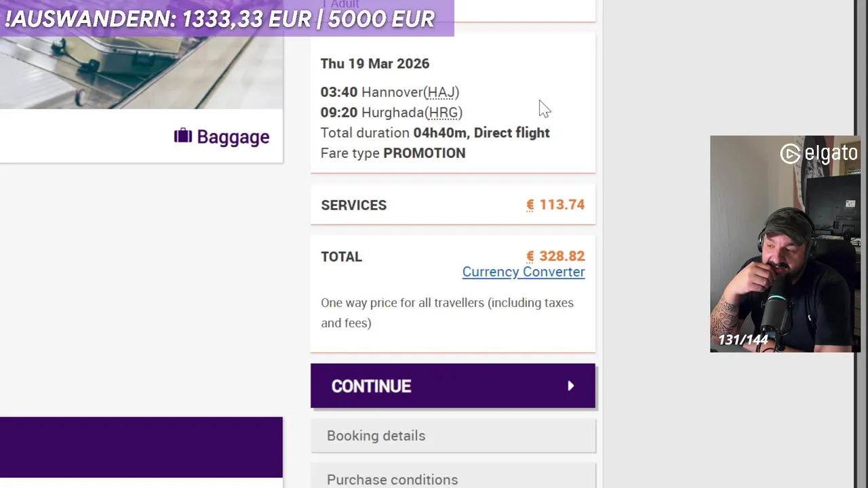Click the euro symbol beside 113.74
Viewport: 868px width, 488px height.
pos(530,205)
